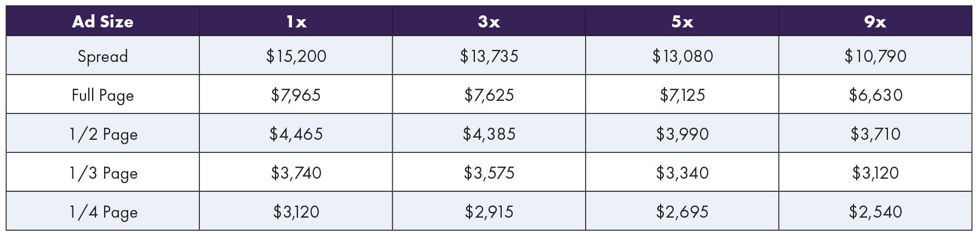Click the $7,125 price cell
Image resolution: width=980 pixels, height=239 pixels.
682,95
